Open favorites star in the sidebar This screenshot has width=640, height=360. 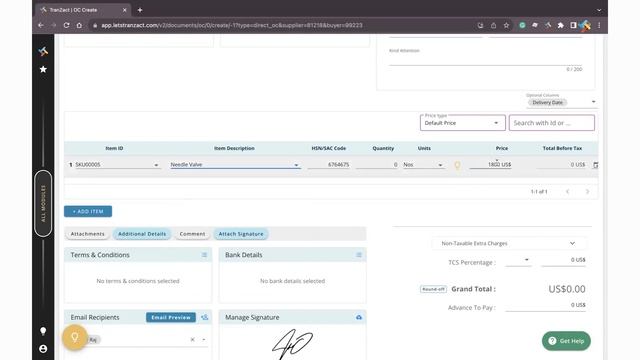(x=43, y=69)
